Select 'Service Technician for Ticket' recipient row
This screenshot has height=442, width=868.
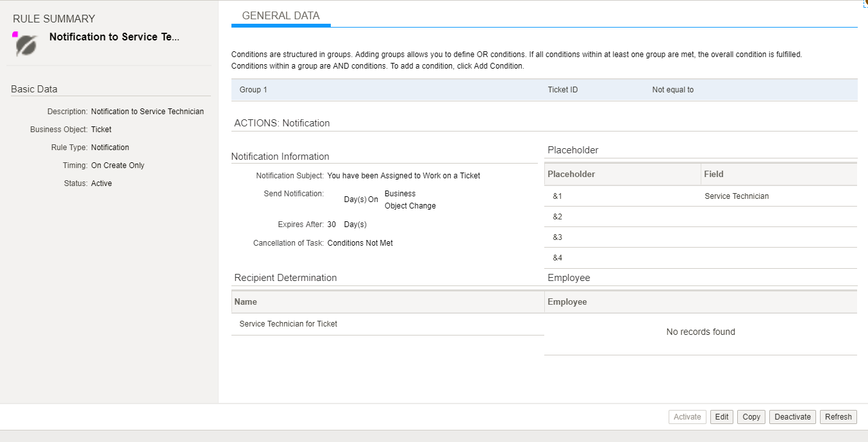(388, 324)
